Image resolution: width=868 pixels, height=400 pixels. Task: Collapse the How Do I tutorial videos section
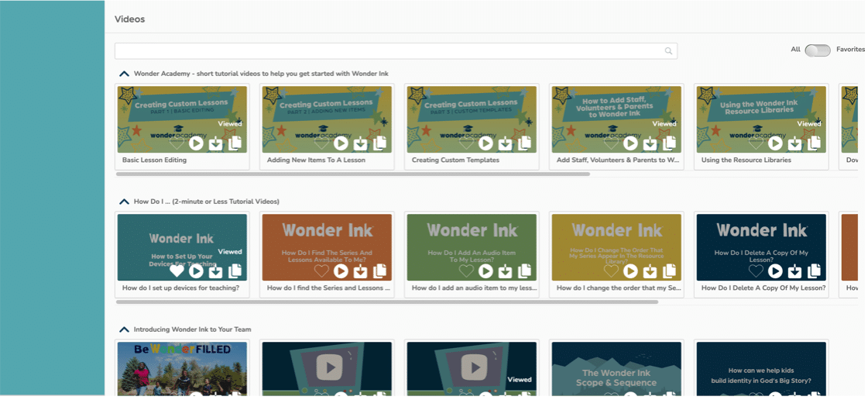[x=124, y=202]
